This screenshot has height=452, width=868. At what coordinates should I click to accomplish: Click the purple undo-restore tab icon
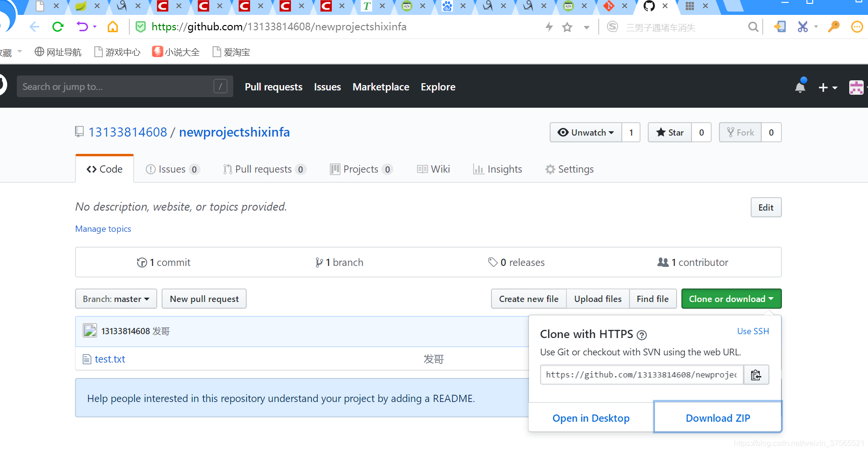[x=82, y=27]
